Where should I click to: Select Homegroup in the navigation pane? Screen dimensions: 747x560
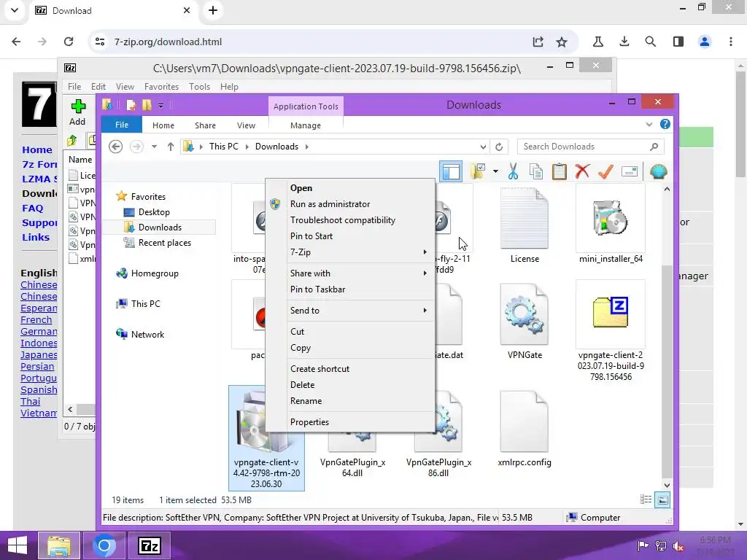pos(155,273)
